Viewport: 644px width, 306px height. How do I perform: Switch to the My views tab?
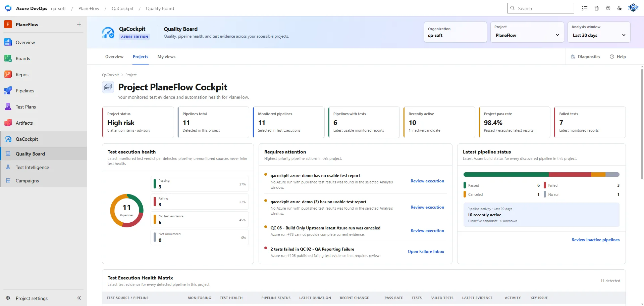point(166,57)
